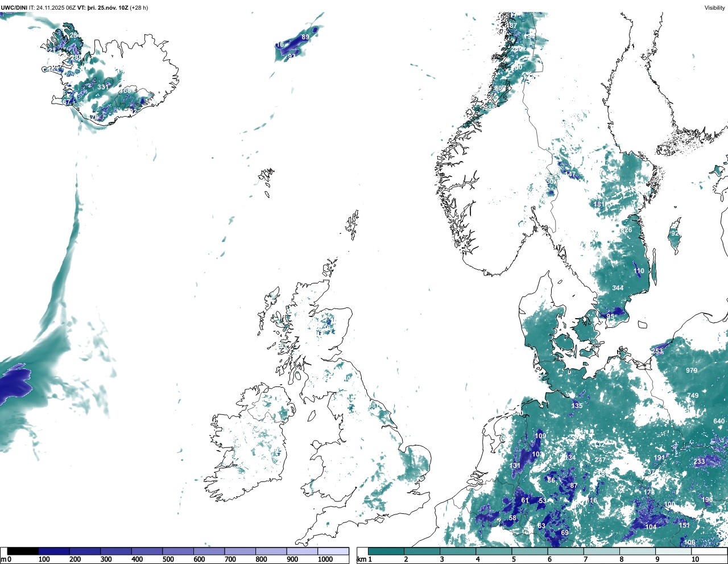The height and width of the screenshot is (564, 728).
Task: Click the '(+28 h)' forecast offset text
Action: pos(139,8)
